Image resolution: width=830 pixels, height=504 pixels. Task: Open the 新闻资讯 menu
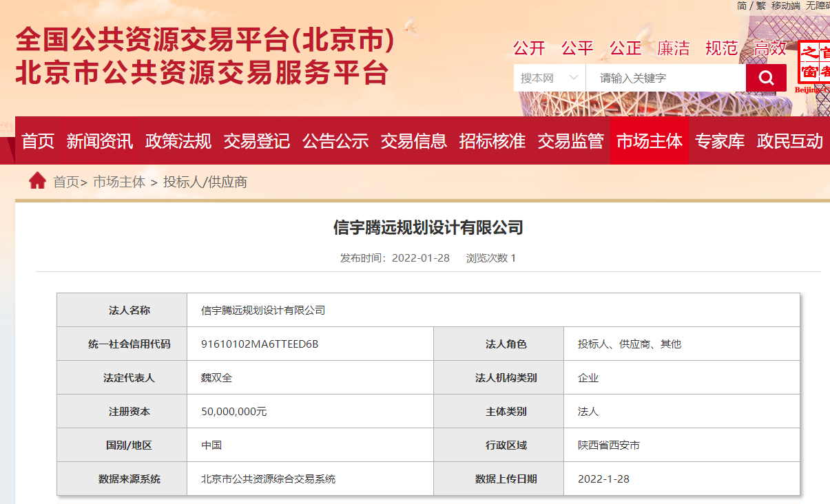coord(98,141)
